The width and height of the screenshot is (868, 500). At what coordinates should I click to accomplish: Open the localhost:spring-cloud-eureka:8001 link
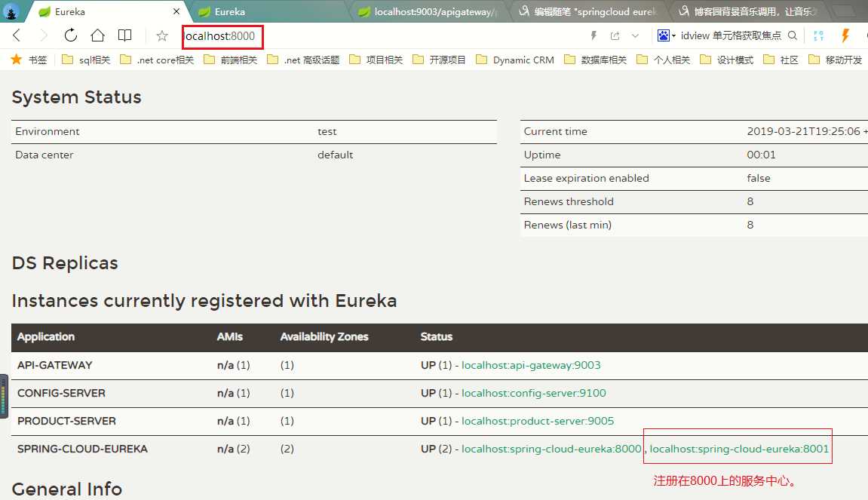coord(739,449)
